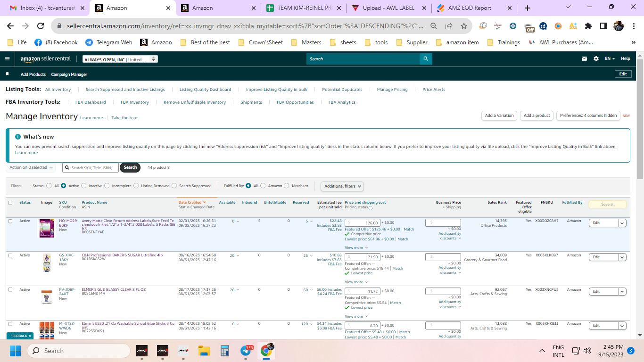Tick the select-all checkbox in table header

pyautogui.click(x=10, y=203)
